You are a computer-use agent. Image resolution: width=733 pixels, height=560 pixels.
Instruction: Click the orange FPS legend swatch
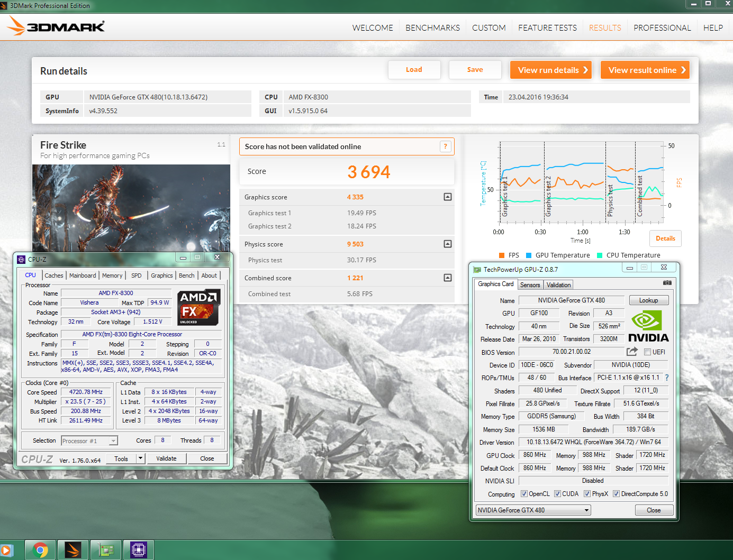pos(502,255)
